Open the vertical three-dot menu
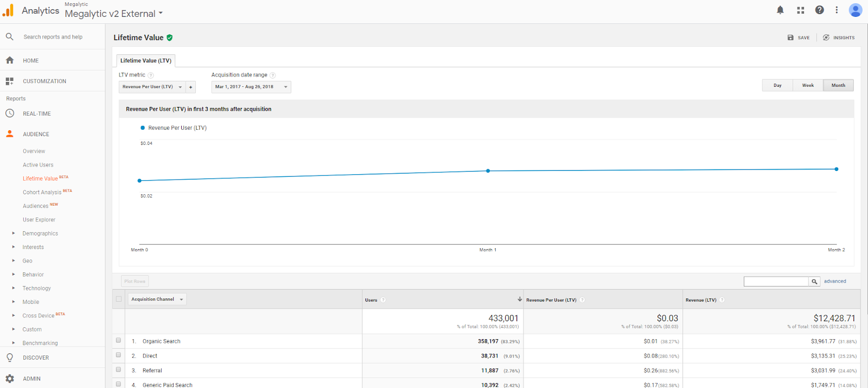 (837, 10)
